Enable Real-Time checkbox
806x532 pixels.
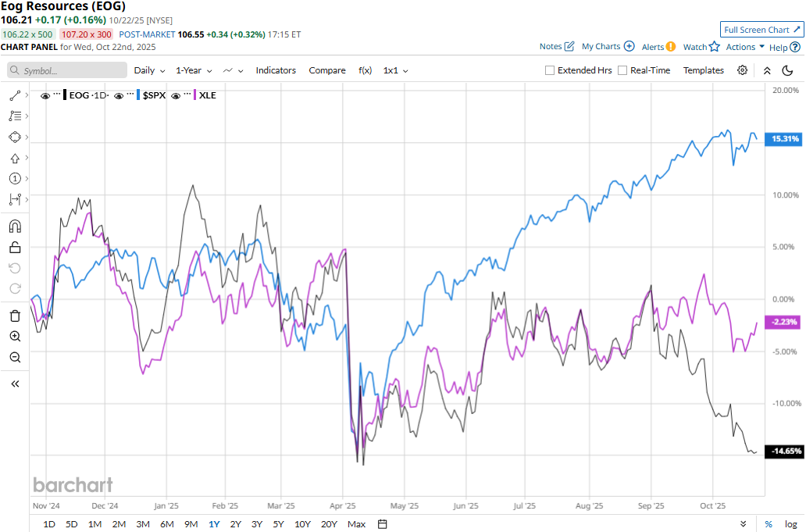622,70
